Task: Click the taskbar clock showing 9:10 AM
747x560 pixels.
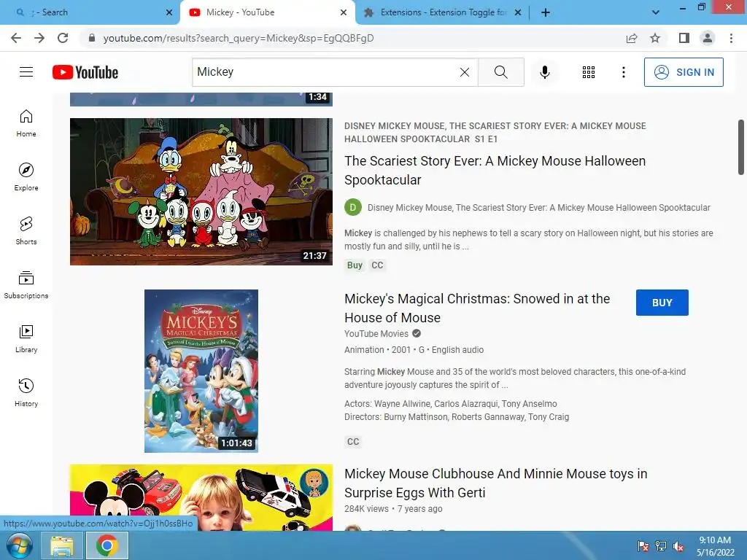Action: pyautogui.click(x=715, y=546)
